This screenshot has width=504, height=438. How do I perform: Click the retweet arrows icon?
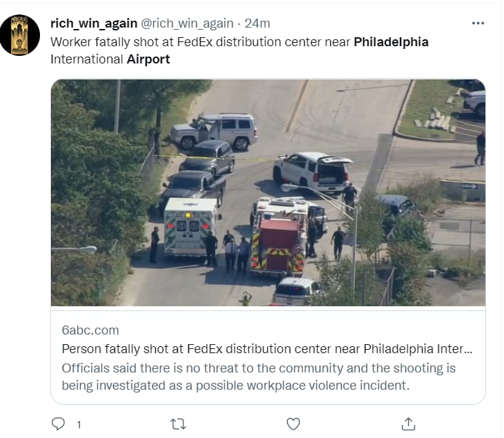coord(178,424)
